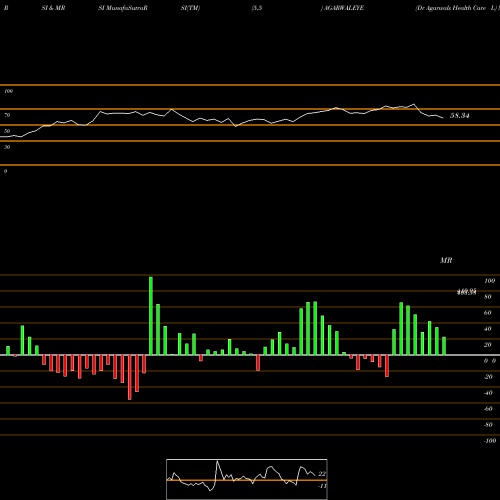Image resolution: width=500 pixels, height=500 pixels.
Task: Click the deepest red MR histogram bar
Action: pyautogui.click(x=130, y=377)
